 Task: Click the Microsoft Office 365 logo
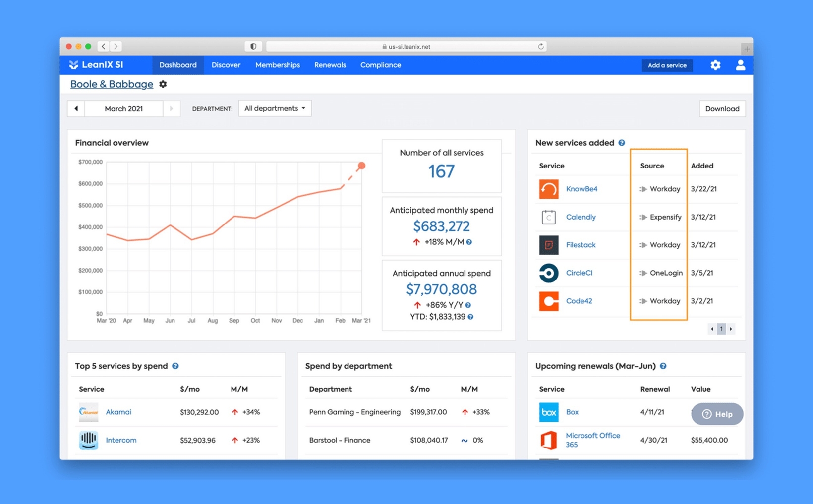[549, 440]
